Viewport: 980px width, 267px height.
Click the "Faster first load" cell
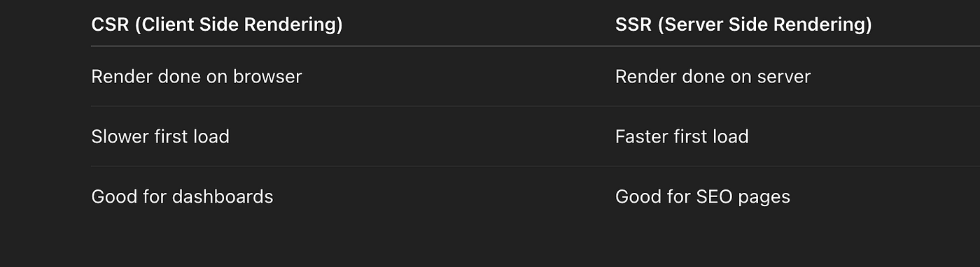pos(682,136)
